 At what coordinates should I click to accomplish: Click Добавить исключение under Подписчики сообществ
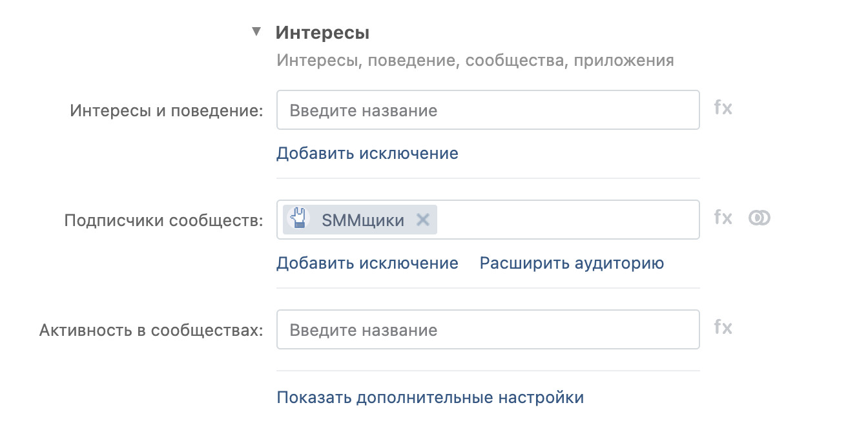click(367, 264)
